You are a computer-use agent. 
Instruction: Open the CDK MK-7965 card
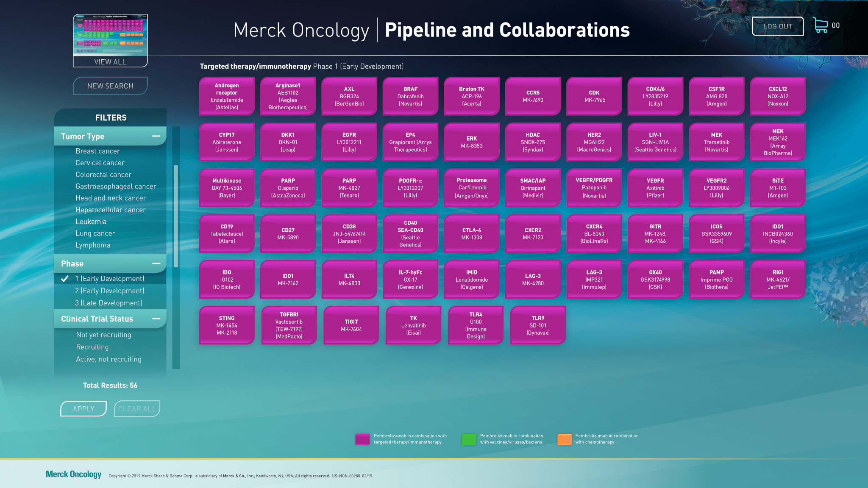[x=594, y=96]
